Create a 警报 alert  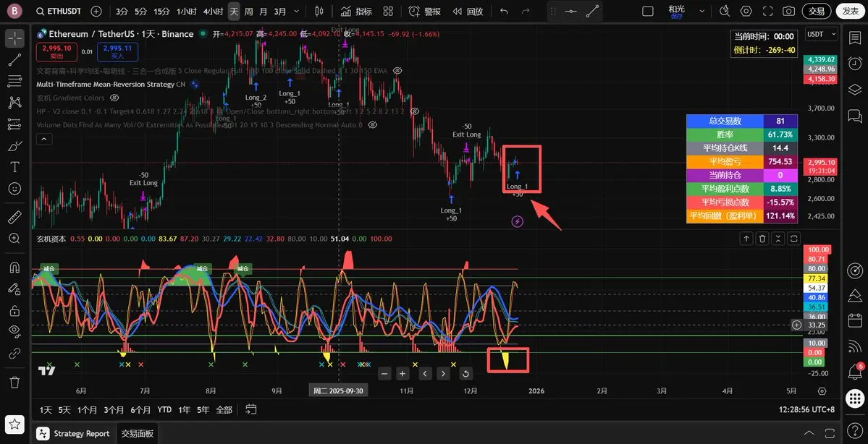point(425,11)
